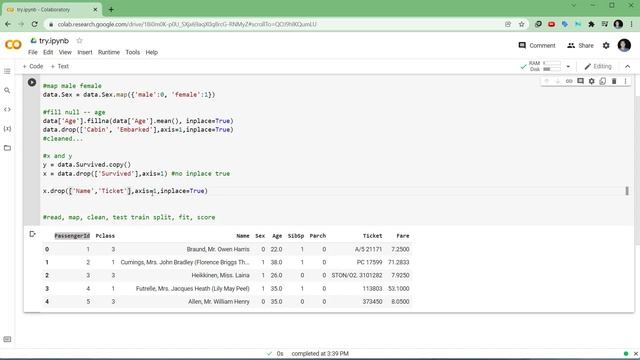Bookmark this page with the star icon
This screenshot has height=360, width=640.
[x=521, y=24]
